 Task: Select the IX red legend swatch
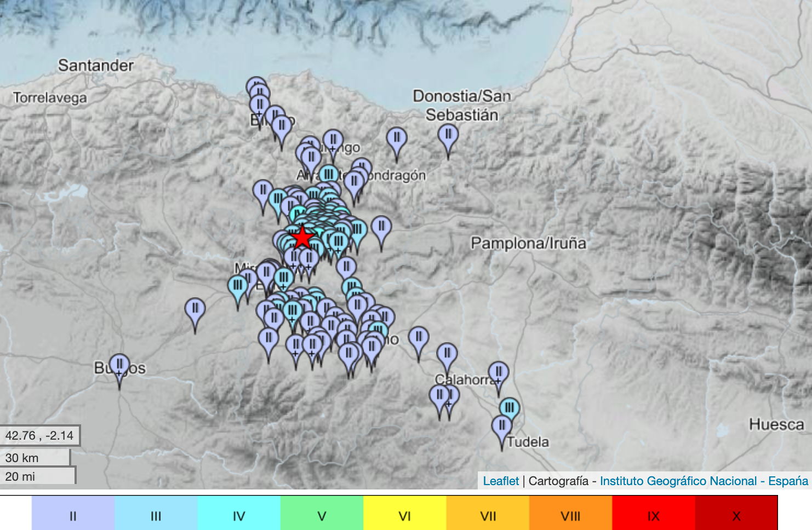coord(654,514)
